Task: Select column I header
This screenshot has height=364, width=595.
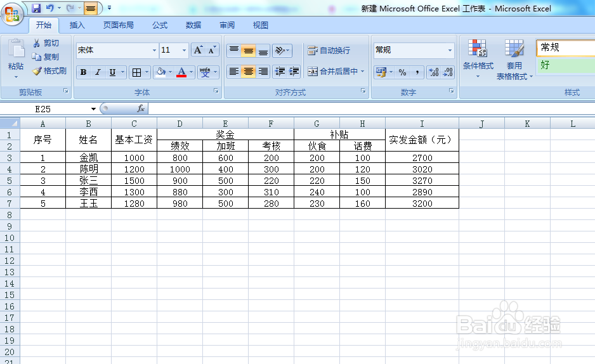Action: 422,124
